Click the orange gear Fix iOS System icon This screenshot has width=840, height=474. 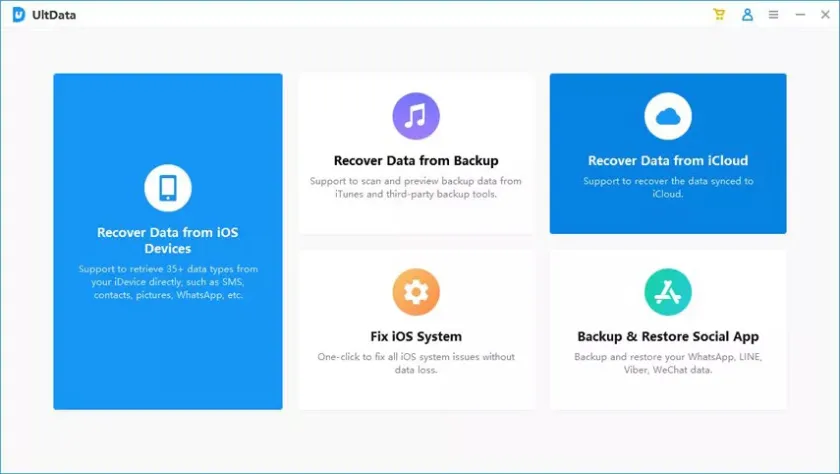pos(416,292)
